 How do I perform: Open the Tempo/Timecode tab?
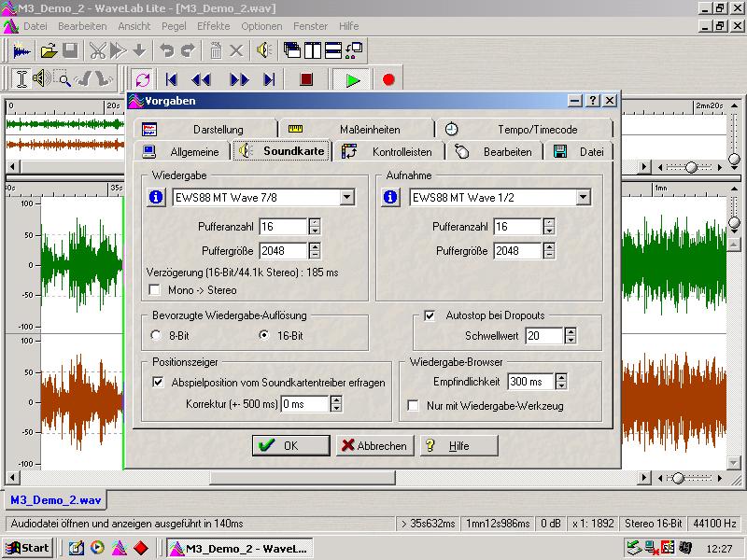[524, 129]
